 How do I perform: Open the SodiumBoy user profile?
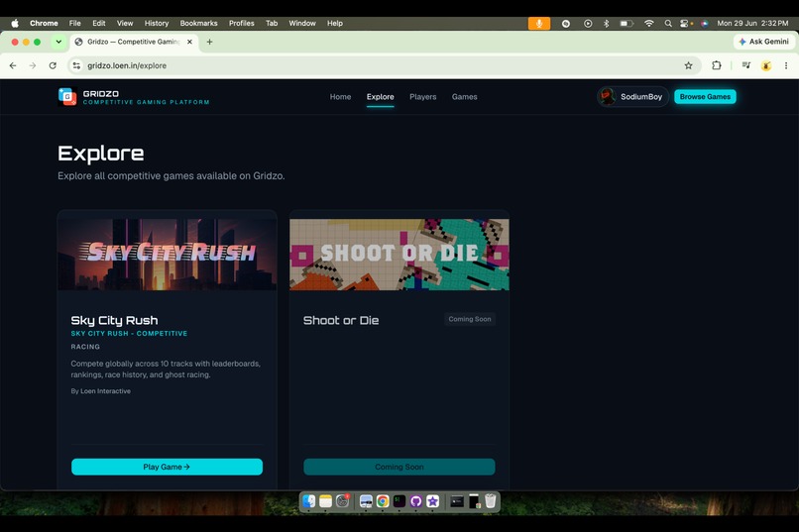point(632,97)
